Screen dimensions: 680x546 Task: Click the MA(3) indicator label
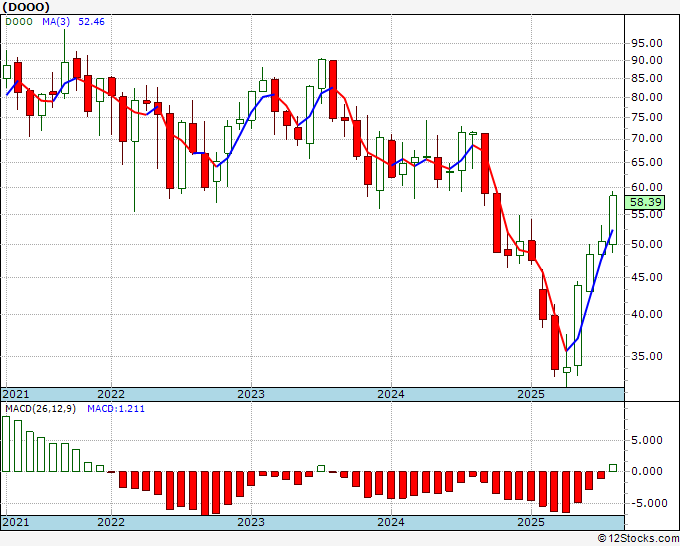click(56, 22)
